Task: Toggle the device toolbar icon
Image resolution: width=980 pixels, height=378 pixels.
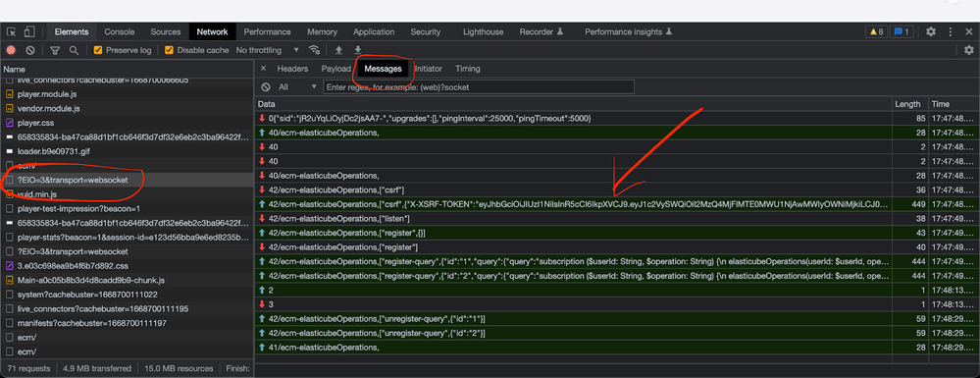Action: (29, 31)
